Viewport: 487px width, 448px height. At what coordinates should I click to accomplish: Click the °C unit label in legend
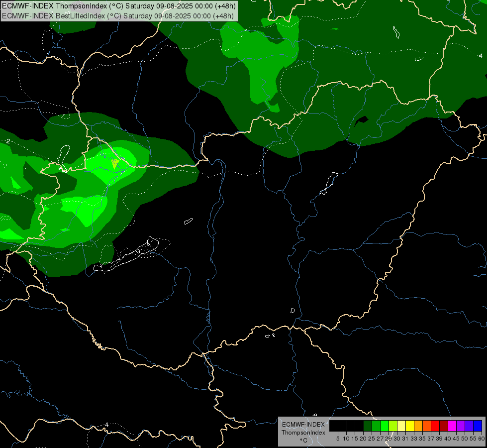coord(304,440)
